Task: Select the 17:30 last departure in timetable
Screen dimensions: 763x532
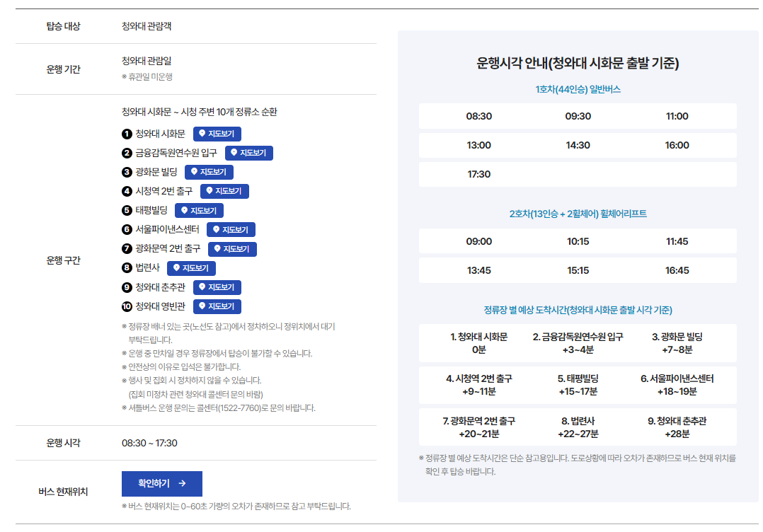Action: (x=478, y=174)
